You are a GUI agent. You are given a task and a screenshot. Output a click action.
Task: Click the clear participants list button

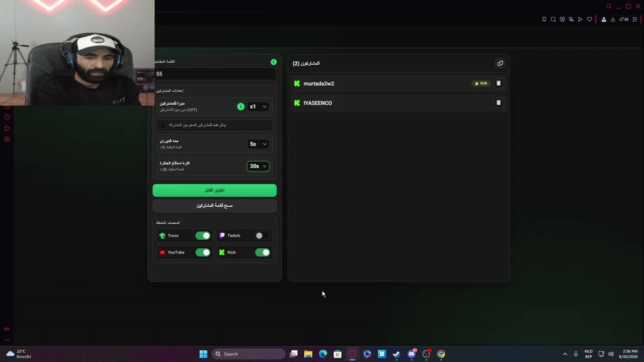[214, 206]
